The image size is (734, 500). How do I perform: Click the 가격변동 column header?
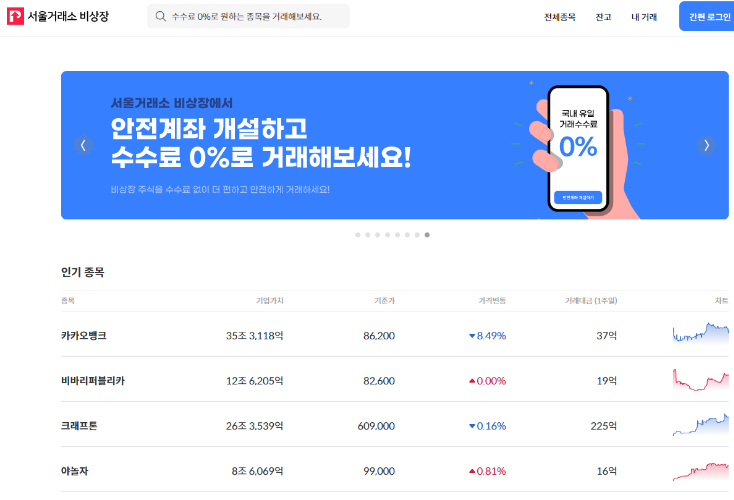point(492,301)
